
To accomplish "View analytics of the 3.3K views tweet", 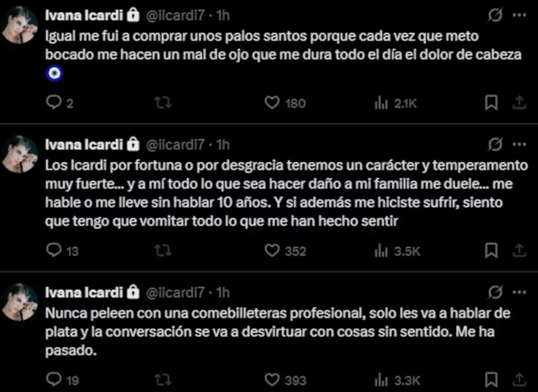I will pos(381,380).
